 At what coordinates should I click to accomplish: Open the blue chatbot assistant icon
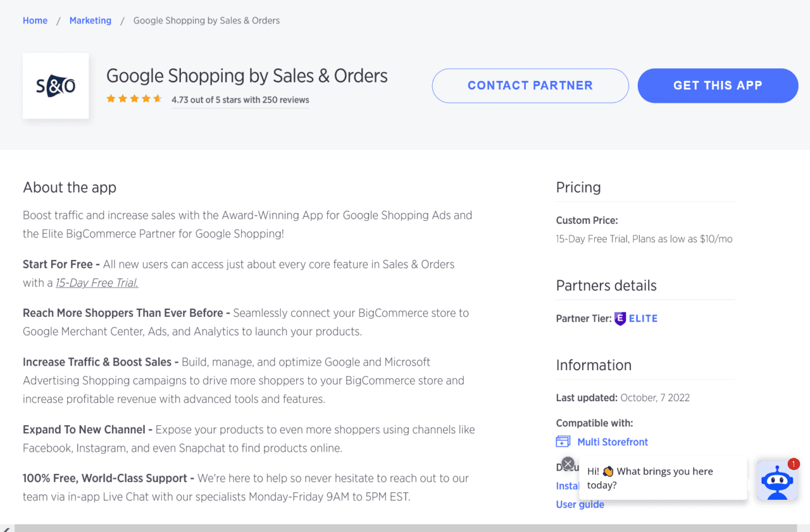(x=776, y=481)
